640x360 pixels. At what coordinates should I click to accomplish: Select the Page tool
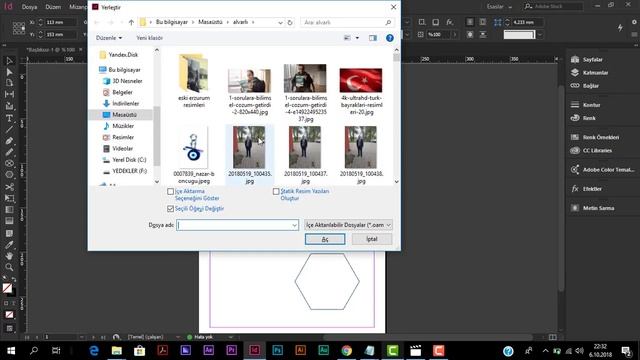(x=9, y=83)
